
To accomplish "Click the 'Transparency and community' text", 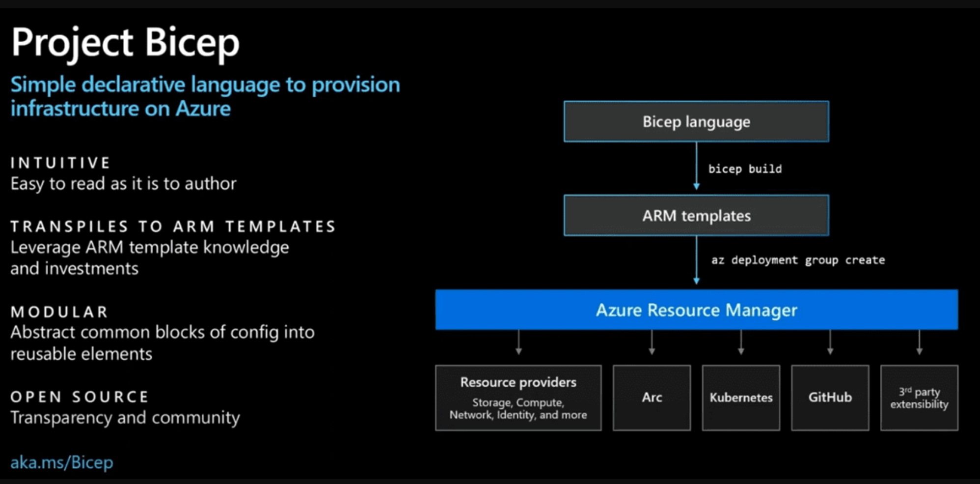I will click(125, 418).
